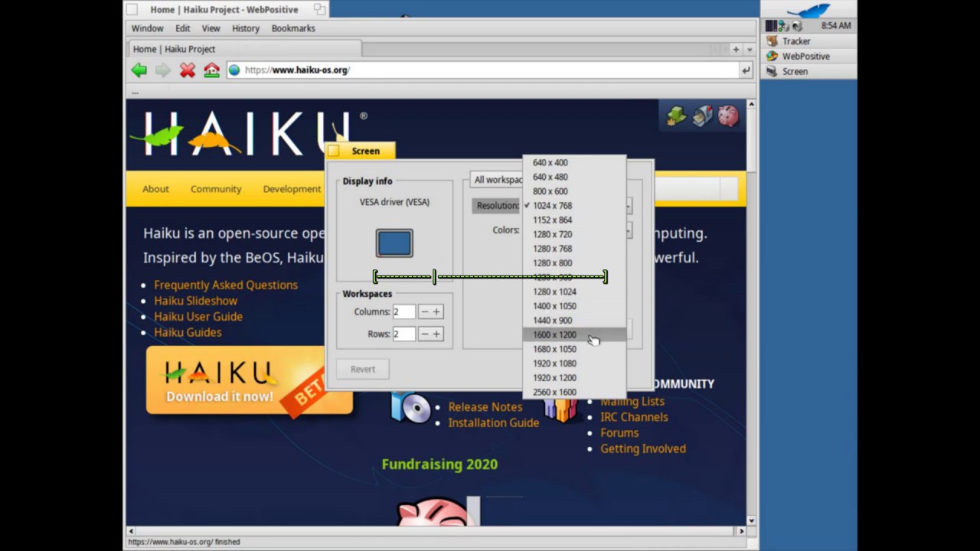This screenshot has height=551, width=980.
Task: Click the WebPositive zoom button in title tab
Action: point(319,9)
